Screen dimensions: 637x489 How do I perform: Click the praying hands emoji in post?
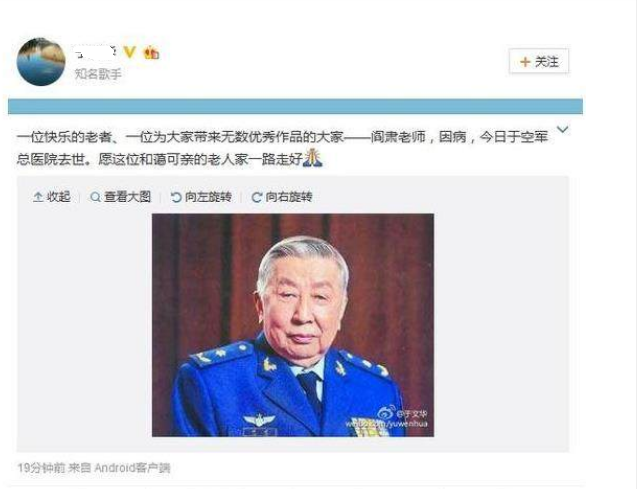pos(313,158)
